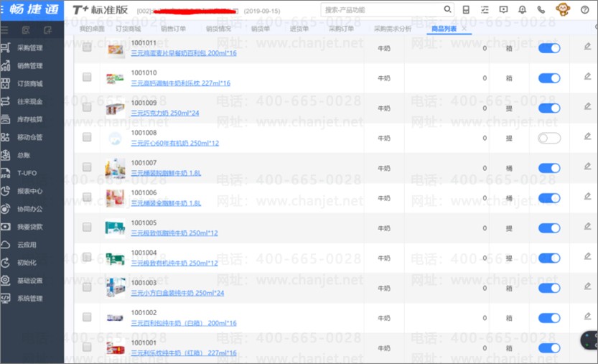Check the box for product 1001005
Screen dimensions: 598x364
pyautogui.click(x=87, y=227)
